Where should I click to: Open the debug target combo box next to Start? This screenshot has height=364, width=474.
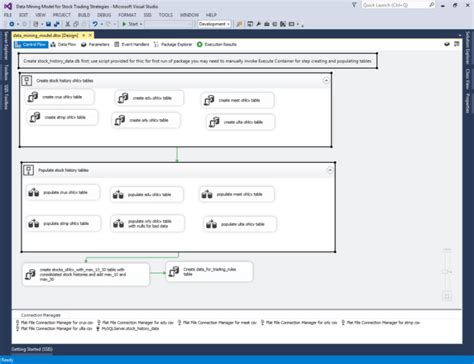click(x=169, y=24)
